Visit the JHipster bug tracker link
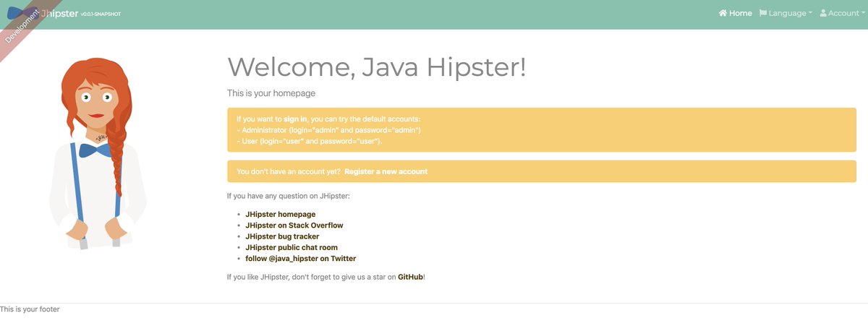 [282, 236]
